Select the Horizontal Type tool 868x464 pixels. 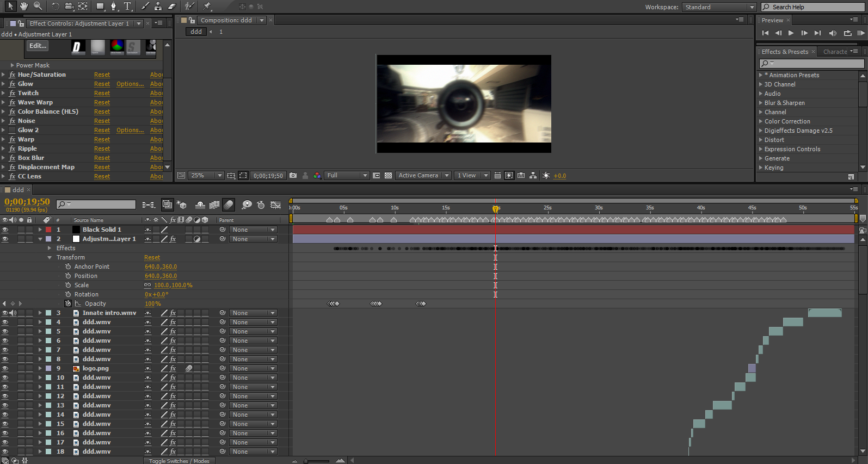[128, 7]
